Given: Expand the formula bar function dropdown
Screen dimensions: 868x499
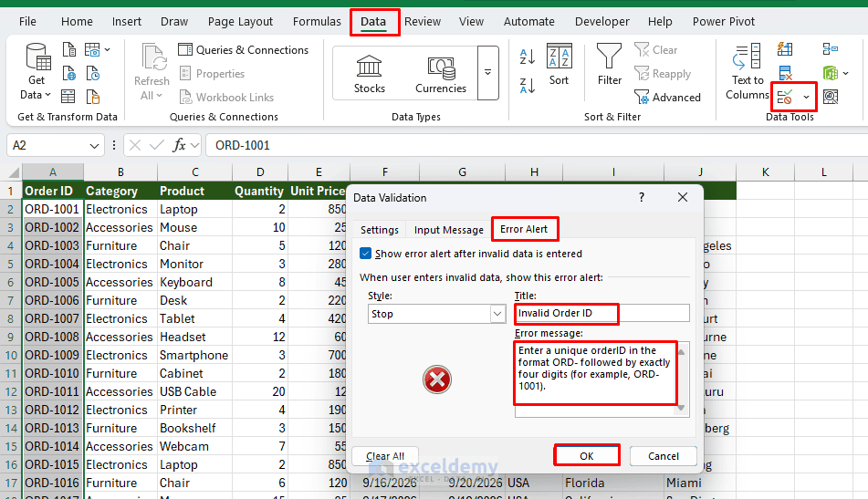Looking at the screenshot, I should 194,145.
